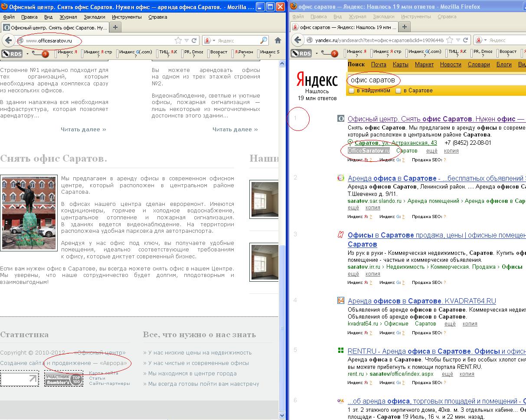This screenshot has height=420, width=526.
Task: Open the «Аврора» footer link
Action: coord(113,363)
